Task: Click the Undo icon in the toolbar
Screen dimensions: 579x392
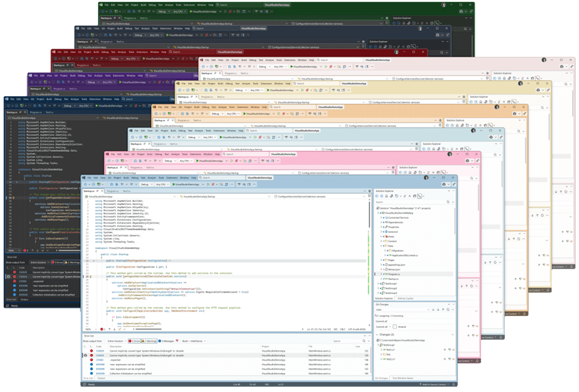Action: pos(122,184)
